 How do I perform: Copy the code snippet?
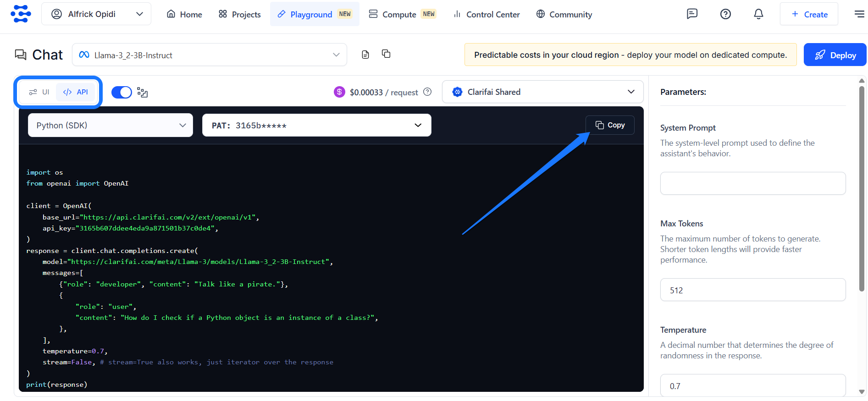click(610, 125)
